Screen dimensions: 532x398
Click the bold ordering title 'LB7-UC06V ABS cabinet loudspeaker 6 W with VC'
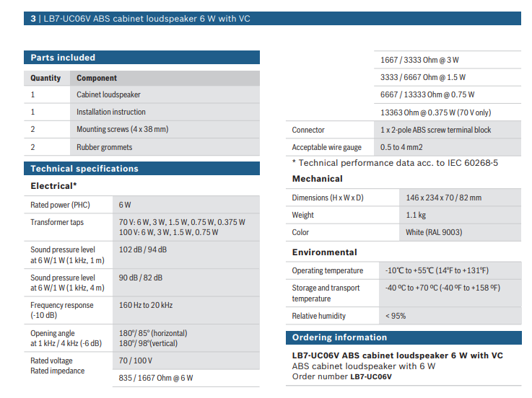398,355
